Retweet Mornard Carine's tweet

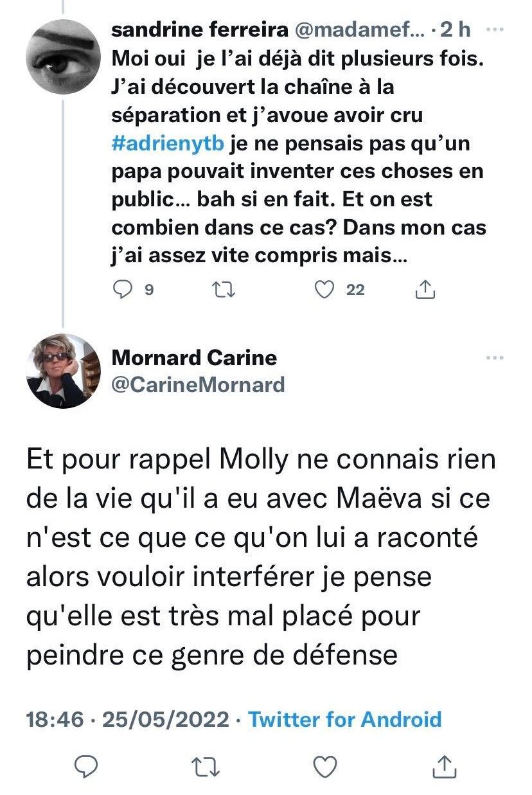click(206, 766)
